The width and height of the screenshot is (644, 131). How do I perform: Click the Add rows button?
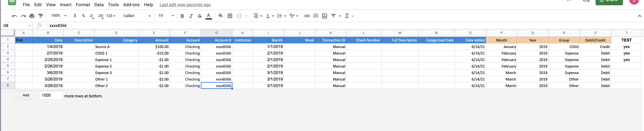[x=26, y=95]
